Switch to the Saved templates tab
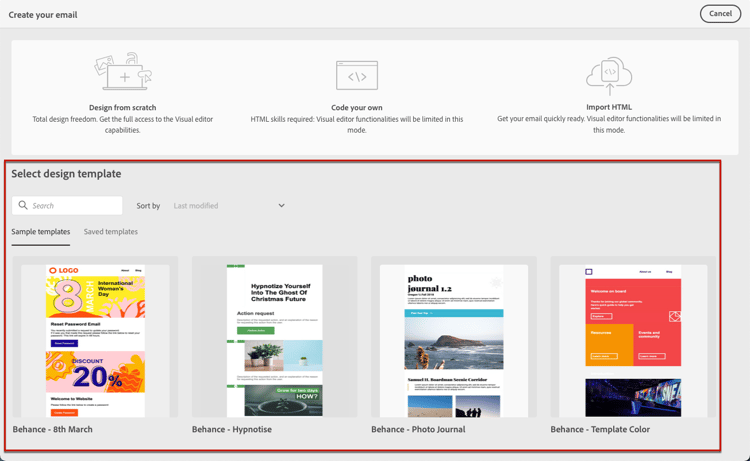Screen dimensions: 750x461 [x=110, y=231]
